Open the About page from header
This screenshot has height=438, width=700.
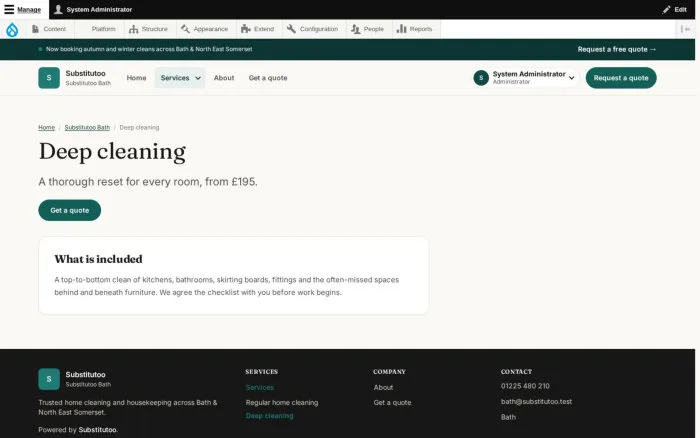[x=224, y=78]
